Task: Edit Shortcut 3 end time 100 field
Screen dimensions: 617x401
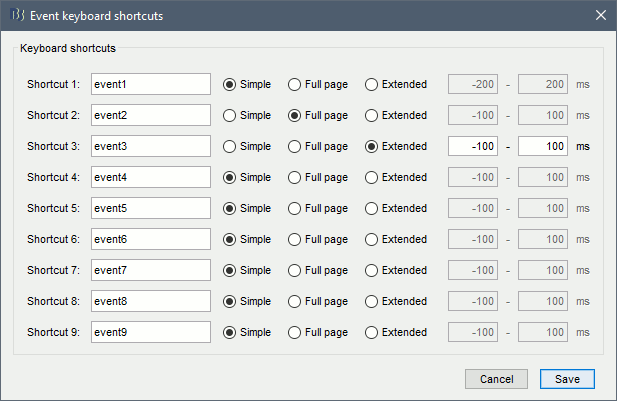Action: tap(543, 146)
